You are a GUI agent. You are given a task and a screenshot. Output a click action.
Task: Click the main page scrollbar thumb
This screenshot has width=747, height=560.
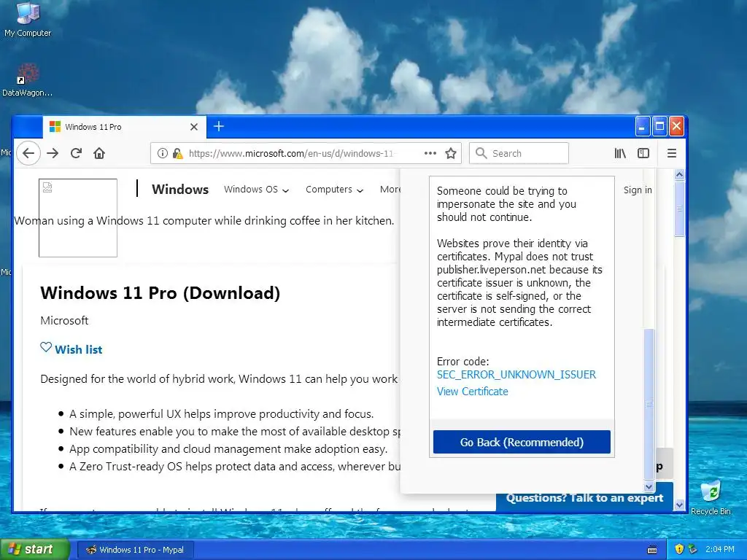(x=680, y=209)
